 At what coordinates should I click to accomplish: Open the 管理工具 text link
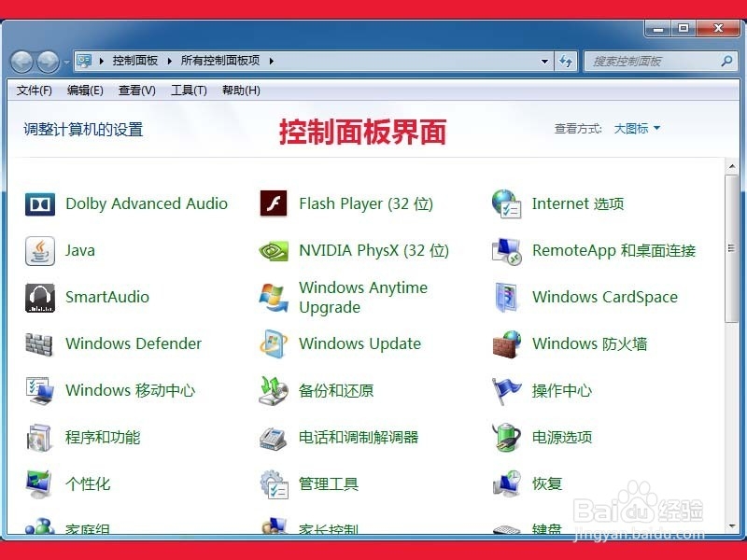329,483
